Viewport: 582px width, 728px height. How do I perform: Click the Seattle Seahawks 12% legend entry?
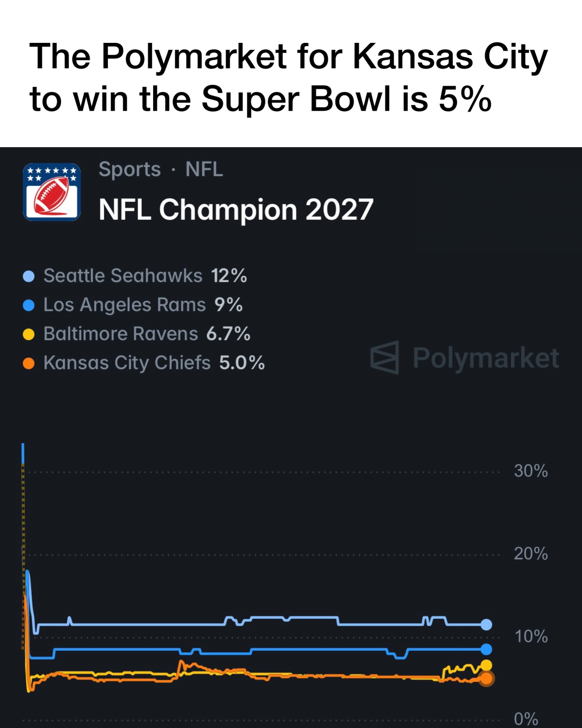[145, 276]
